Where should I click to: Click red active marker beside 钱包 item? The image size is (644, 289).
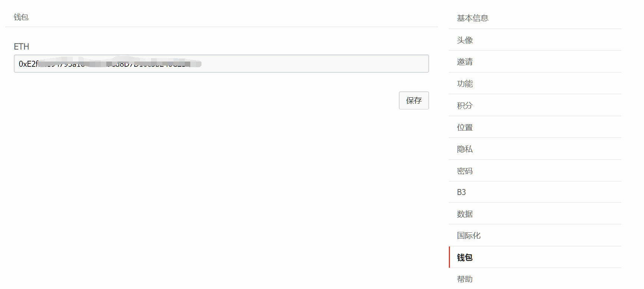(x=450, y=257)
